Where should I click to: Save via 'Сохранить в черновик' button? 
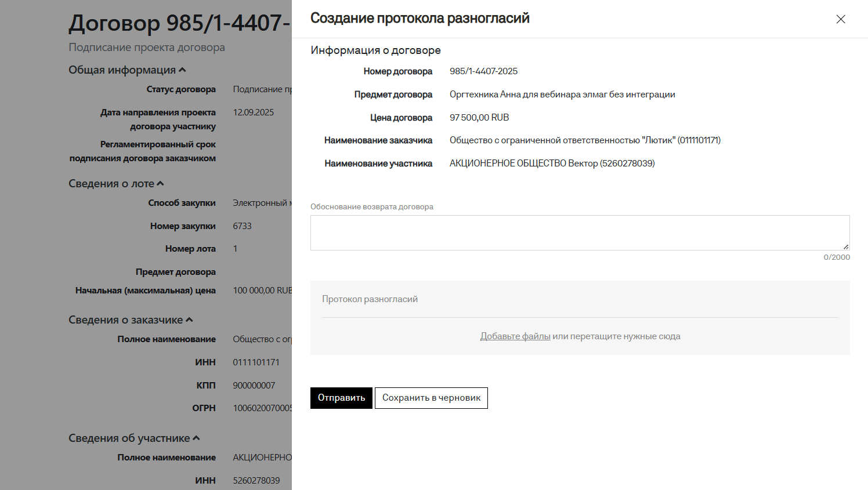tap(431, 398)
